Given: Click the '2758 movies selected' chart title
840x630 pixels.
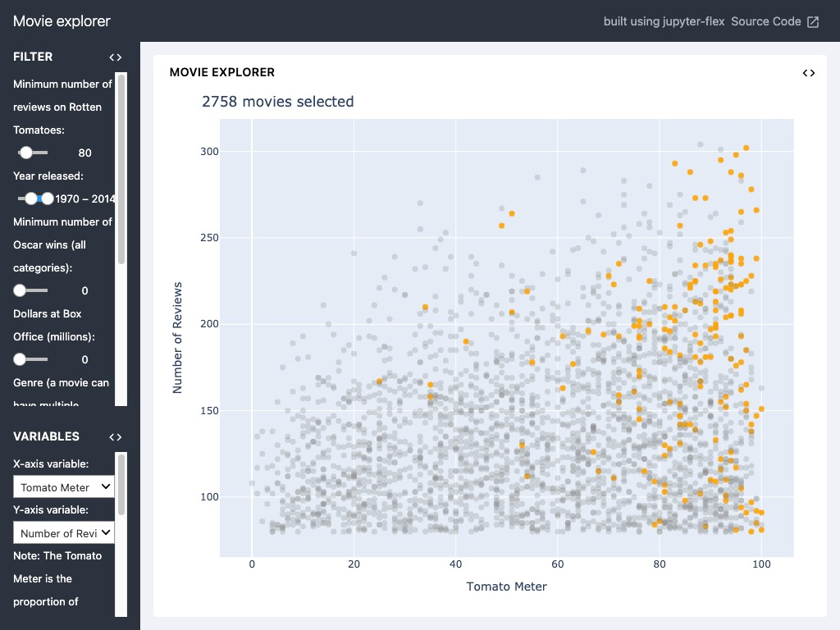Looking at the screenshot, I should click(278, 102).
